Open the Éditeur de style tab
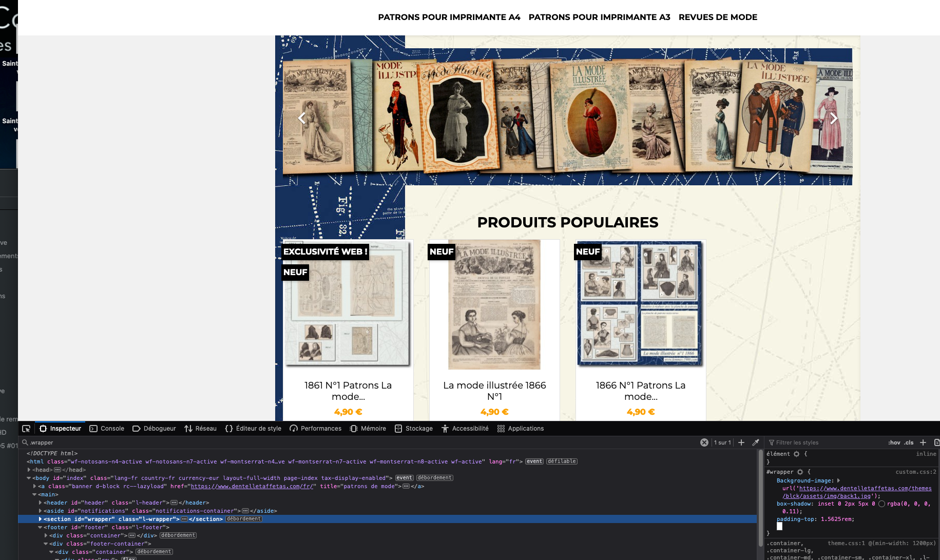Image resolution: width=940 pixels, height=560 pixels. tap(253, 429)
